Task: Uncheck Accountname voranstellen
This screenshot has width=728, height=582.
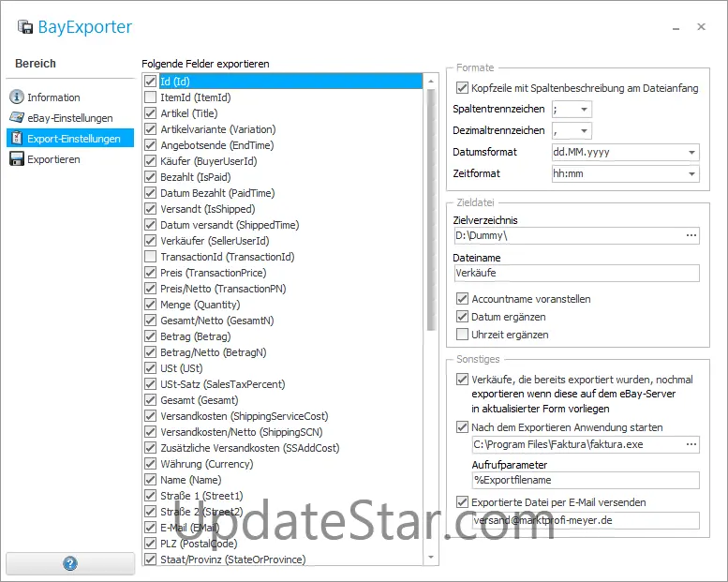Action: pyautogui.click(x=462, y=299)
